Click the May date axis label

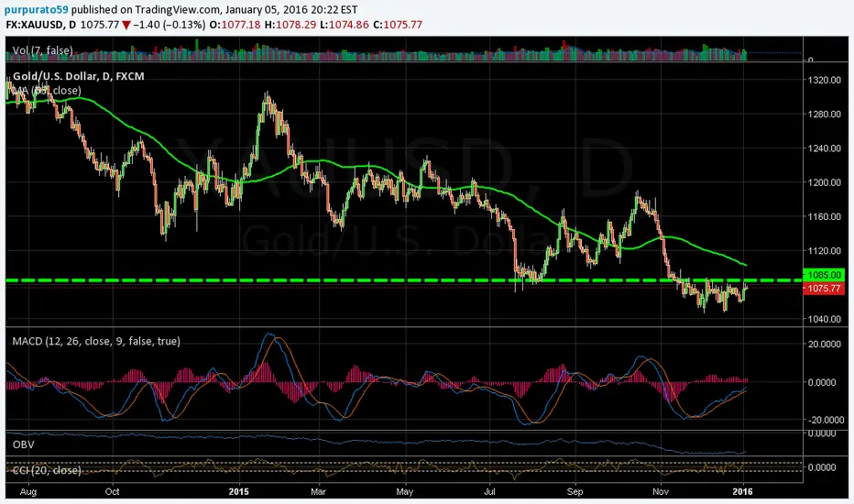pos(405,491)
